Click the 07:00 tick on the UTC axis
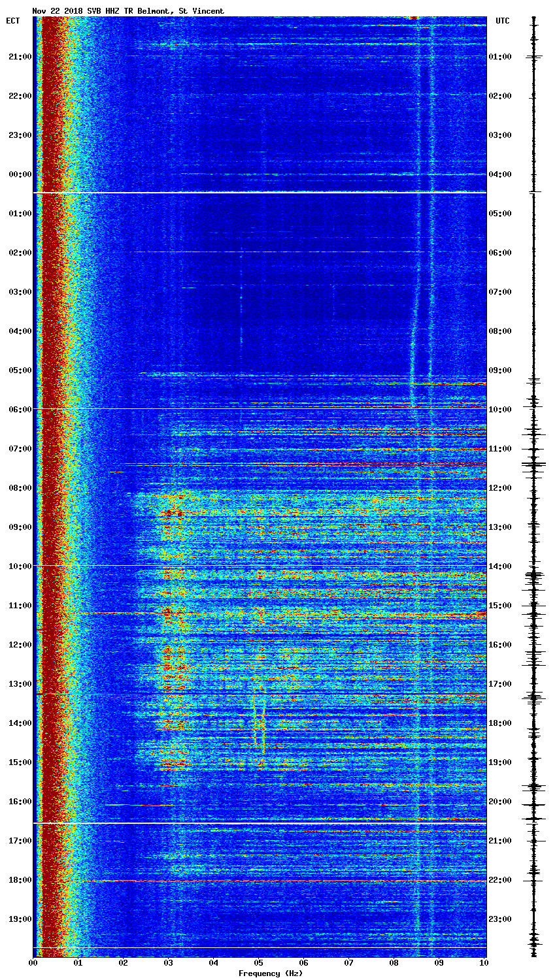The height and width of the screenshot is (980, 557). (500, 292)
